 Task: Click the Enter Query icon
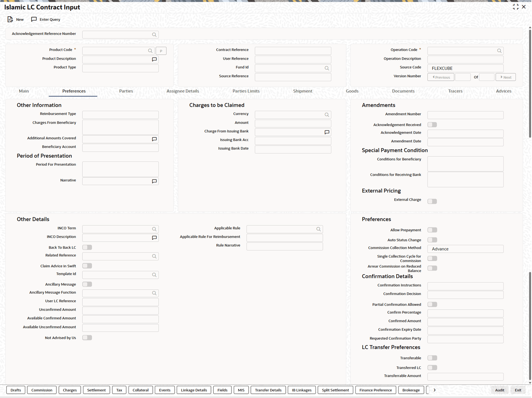pyautogui.click(x=34, y=19)
